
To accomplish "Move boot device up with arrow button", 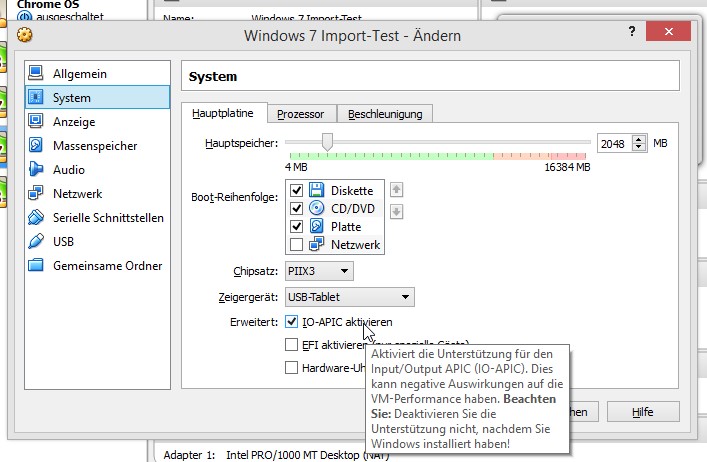I will [396, 190].
